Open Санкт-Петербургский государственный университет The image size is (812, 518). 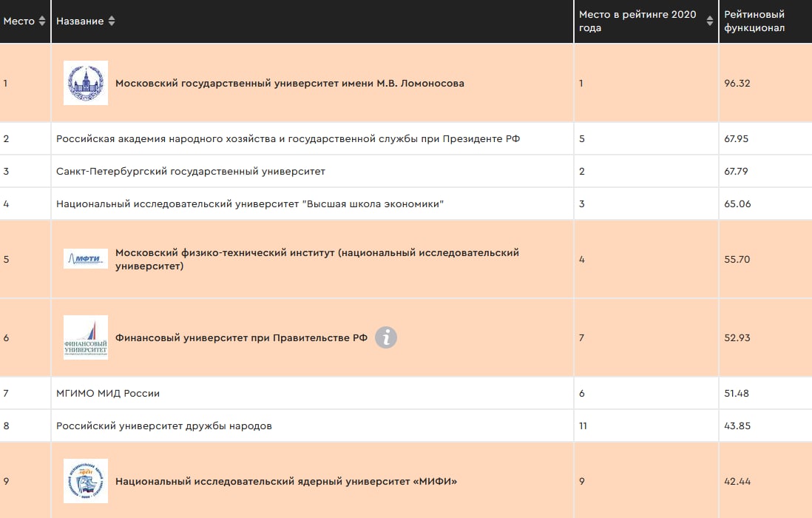click(191, 172)
